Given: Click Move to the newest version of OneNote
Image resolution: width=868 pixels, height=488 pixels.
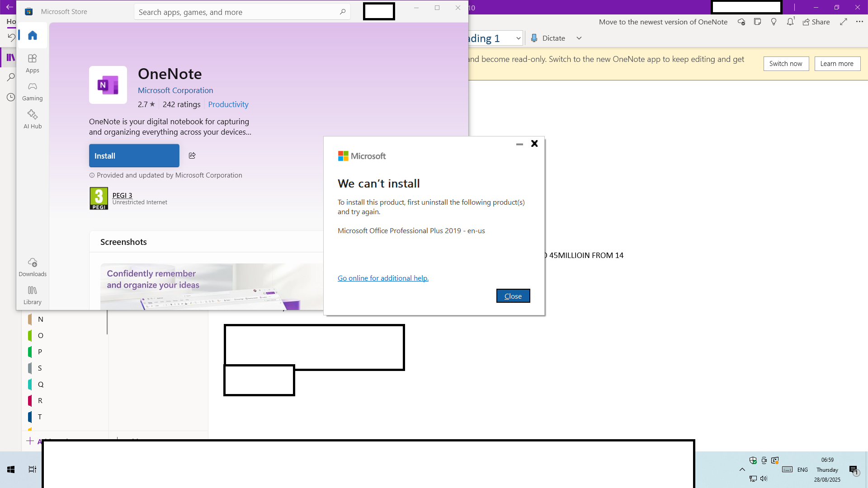Looking at the screenshot, I should click(663, 22).
